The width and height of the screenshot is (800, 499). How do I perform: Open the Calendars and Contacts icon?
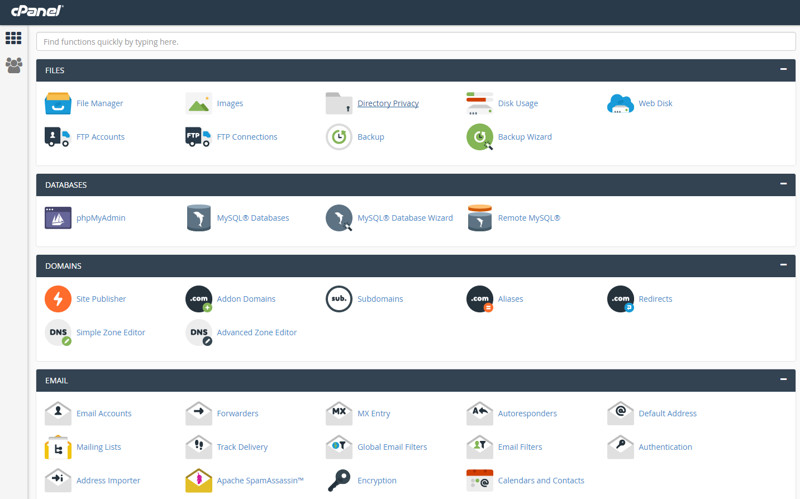point(480,481)
